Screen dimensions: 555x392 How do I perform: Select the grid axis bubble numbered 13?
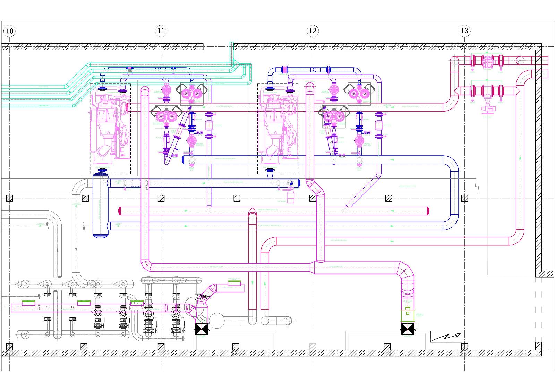click(464, 31)
